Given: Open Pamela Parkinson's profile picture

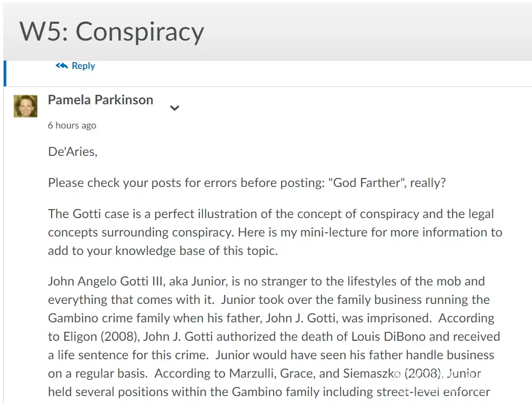Looking at the screenshot, I should click(25, 106).
